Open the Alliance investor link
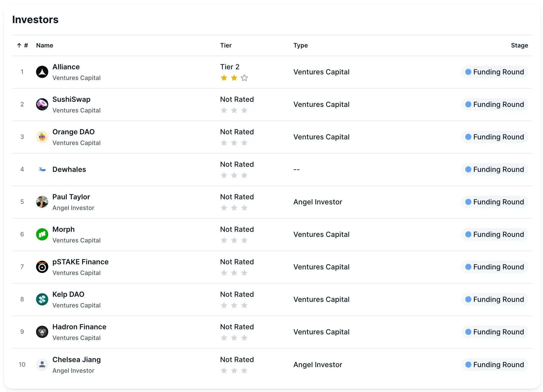The height and width of the screenshot is (392, 543). [66, 67]
